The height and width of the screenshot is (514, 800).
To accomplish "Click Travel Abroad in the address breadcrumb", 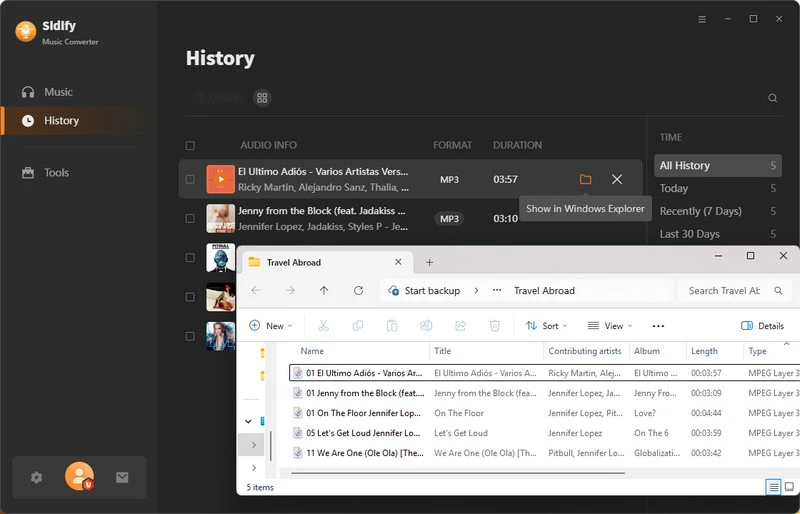I will 544,290.
